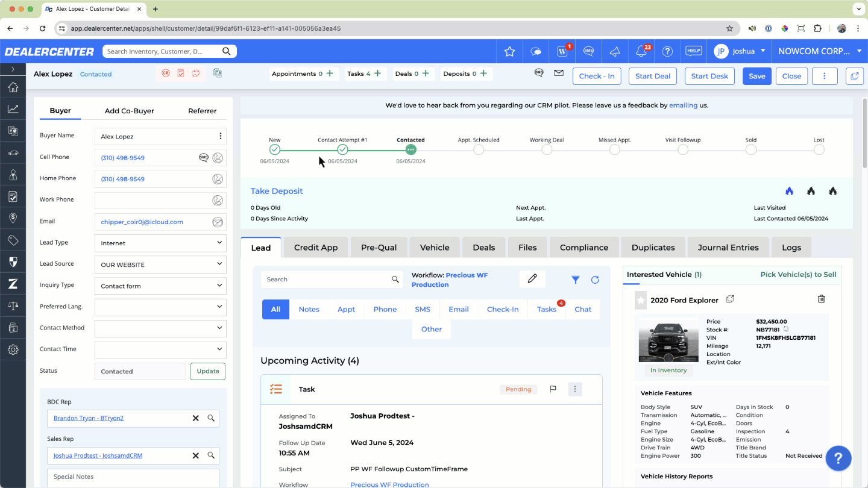868x488 pixels.
Task: Click the envelope email icon beside Check-In
Action: tap(559, 74)
